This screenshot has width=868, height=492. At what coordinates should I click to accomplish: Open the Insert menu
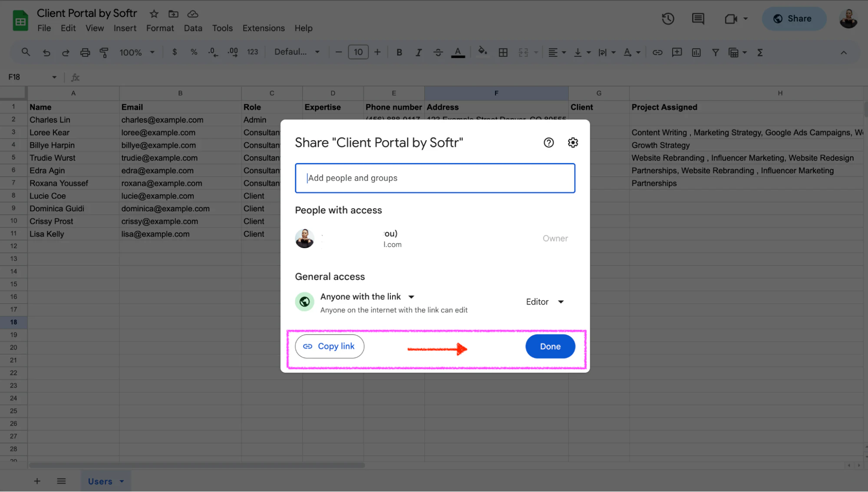tap(125, 28)
